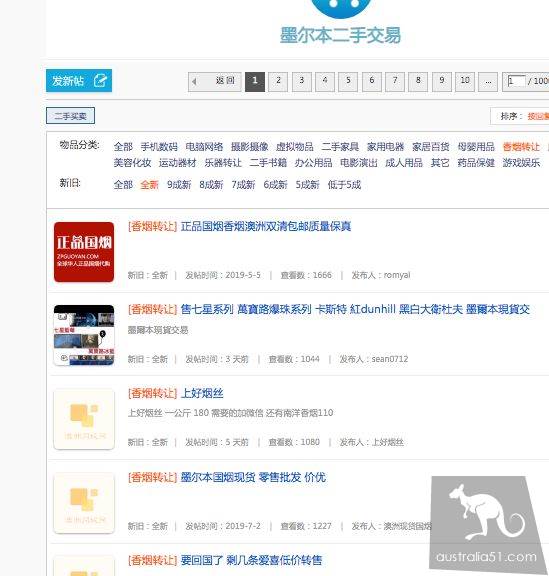
Task: Click publisher name sean0712
Action: tap(390, 359)
